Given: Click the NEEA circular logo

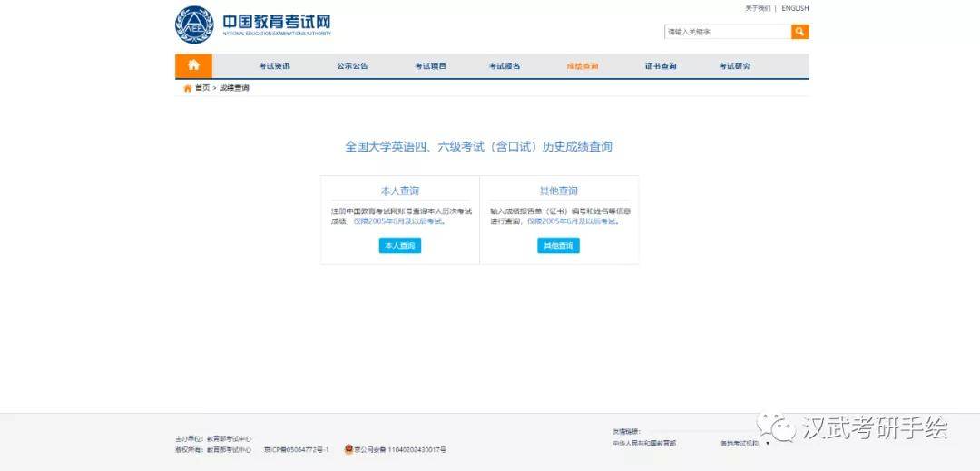Looking at the screenshot, I should pos(194,25).
